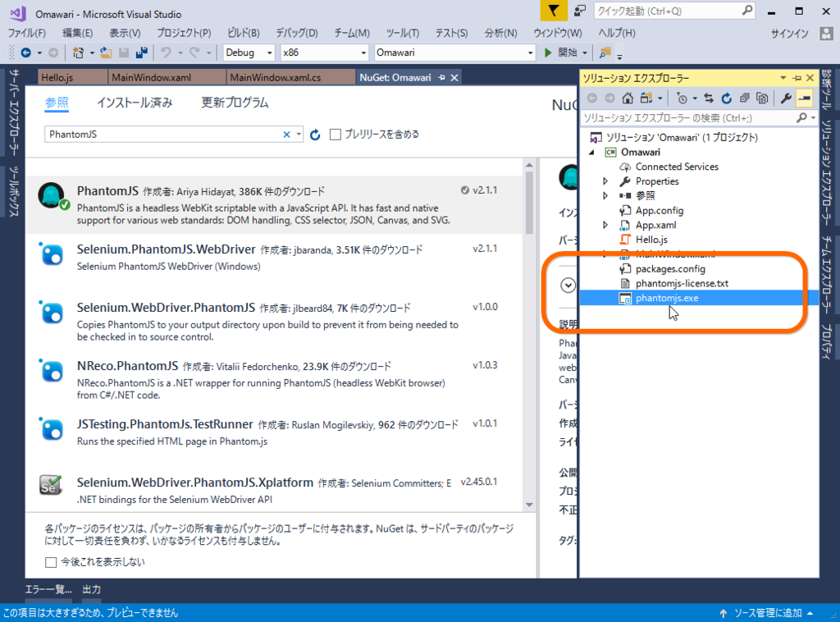The image size is (840, 622).
Task: Click Sync with Active Document icon
Action: [709, 98]
